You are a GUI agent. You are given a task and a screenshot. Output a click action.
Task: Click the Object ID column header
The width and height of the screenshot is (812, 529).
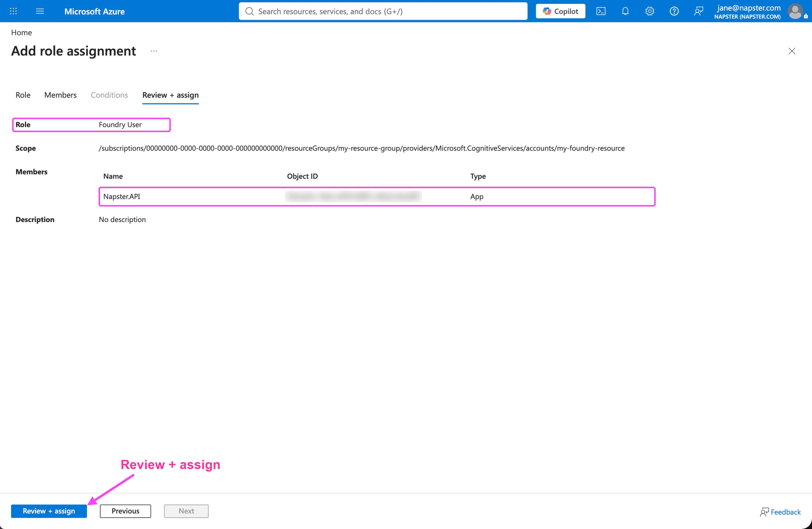tap(302, 176)
